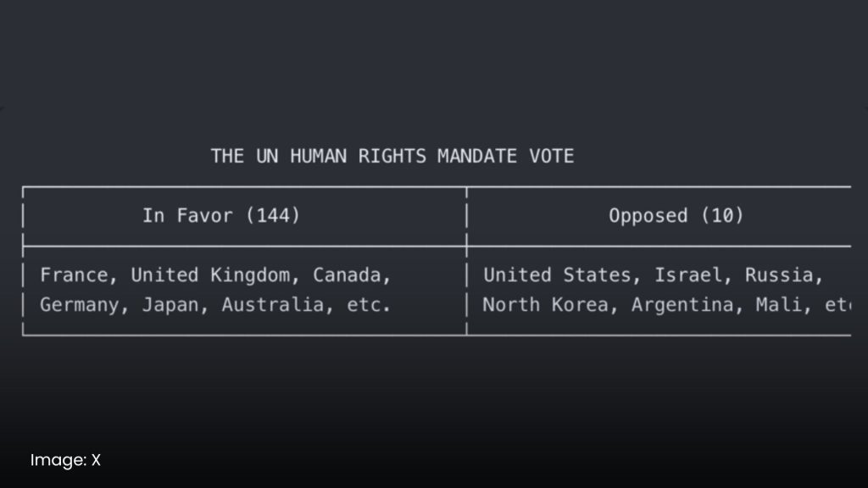Viewport: 868px width, 488px height.
Task: Click the Image: X credit caption
Action: [x=65, y=460]
